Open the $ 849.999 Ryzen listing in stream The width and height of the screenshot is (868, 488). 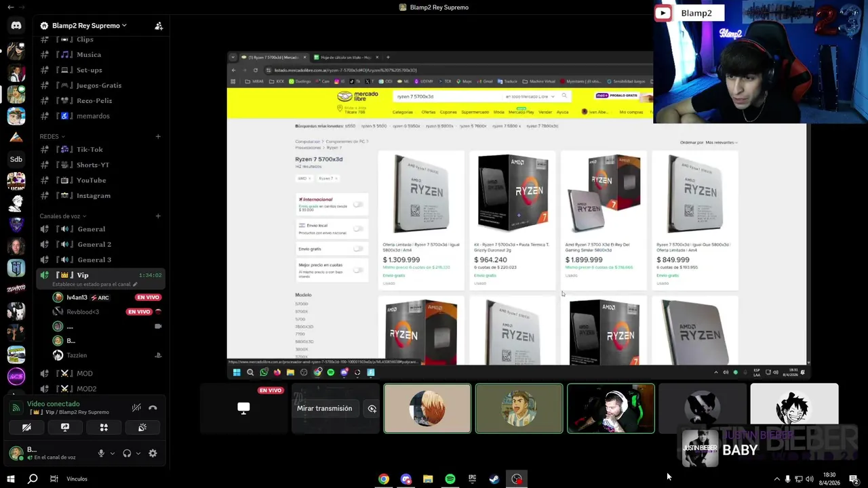click(x=694, y=220)
